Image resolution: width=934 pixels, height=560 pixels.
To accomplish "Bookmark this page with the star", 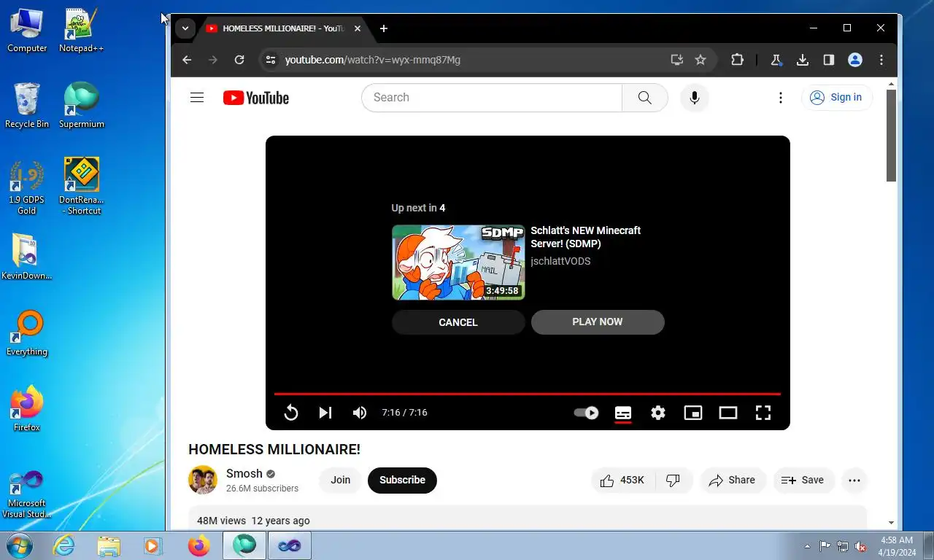I will click(700, 60).
